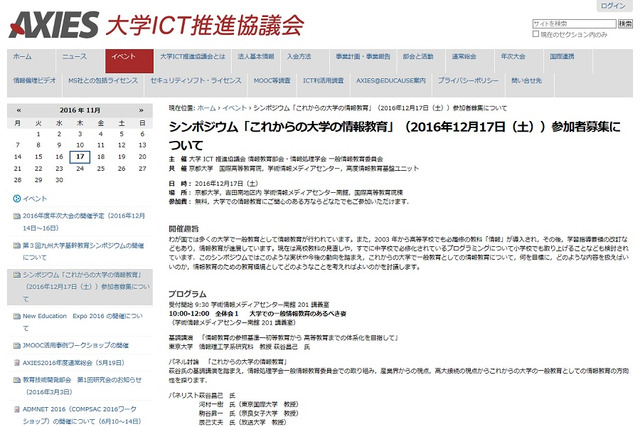Click document icon beside ADMNET 2016
Image resolution: width=640 pixels, height=426 pixels.
click(17, 409)
